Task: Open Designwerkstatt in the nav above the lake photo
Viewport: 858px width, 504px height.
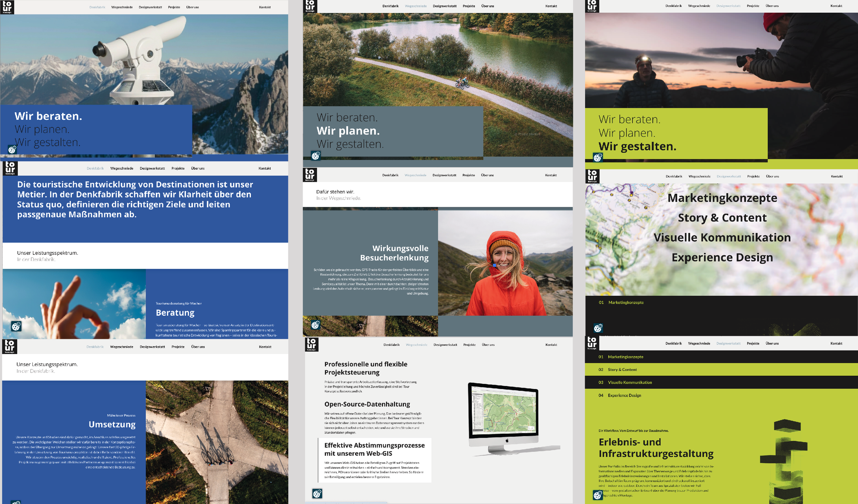Action: pyautogui.click(x=444, y=6)
